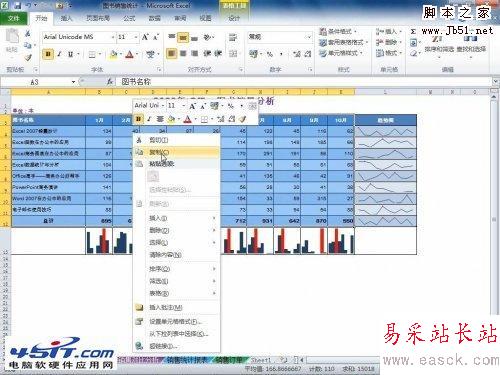Click ribbon Percent Style button
The width and height of the screenshot is (500, 375).
[270, 53]
